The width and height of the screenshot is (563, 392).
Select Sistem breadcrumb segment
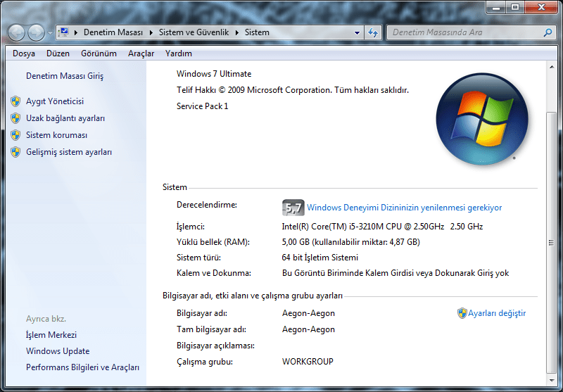257,32
